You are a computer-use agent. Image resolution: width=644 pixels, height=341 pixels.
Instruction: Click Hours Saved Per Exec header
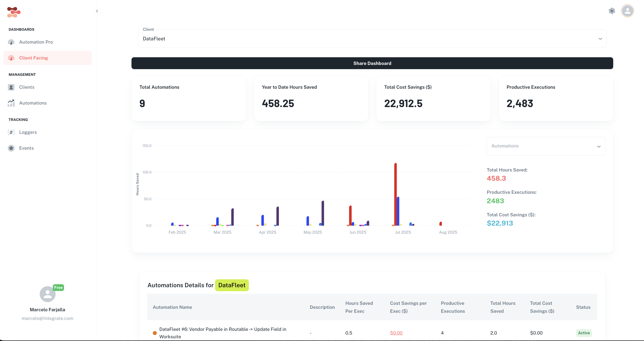coord(359,307)
